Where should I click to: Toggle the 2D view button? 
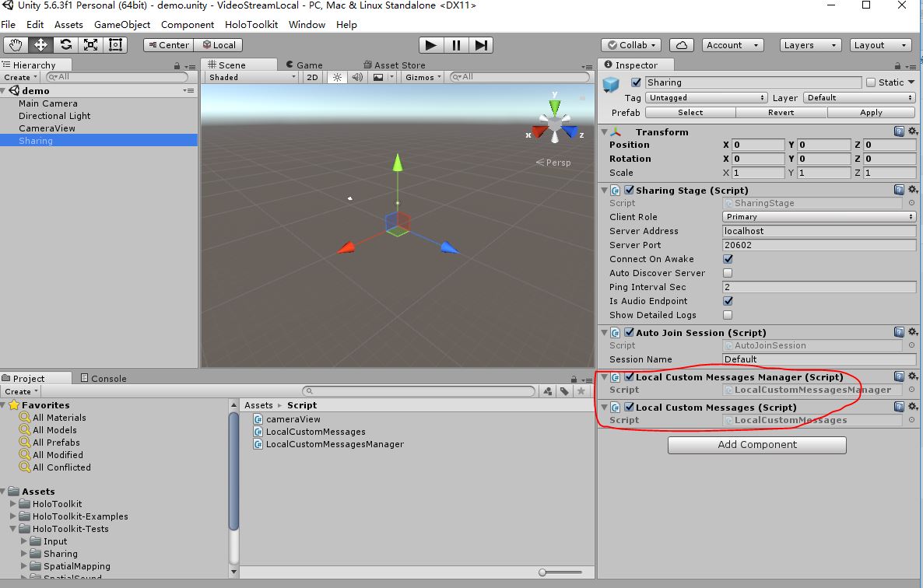(312, 77)
